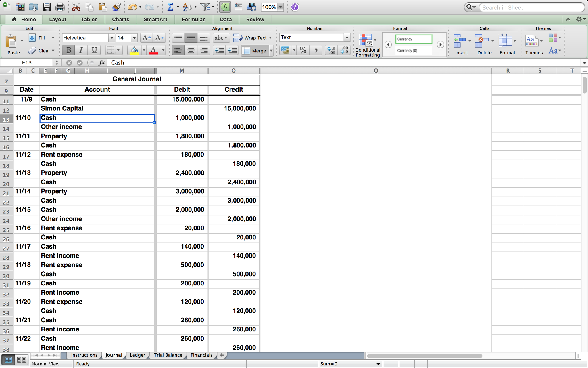Switch to the Formulas ribbon tab
Viewport: 588px width, 368px height.
coord(194,19)
